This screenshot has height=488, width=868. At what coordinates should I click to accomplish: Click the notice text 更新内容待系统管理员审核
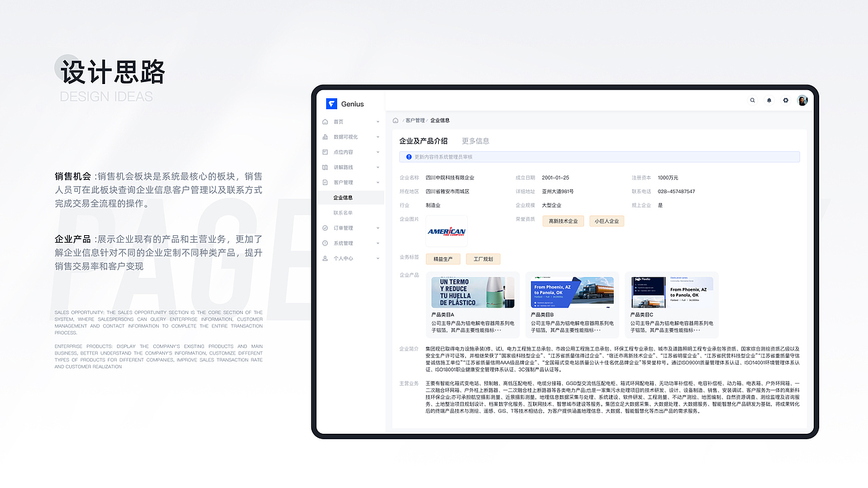pos(443,157)
